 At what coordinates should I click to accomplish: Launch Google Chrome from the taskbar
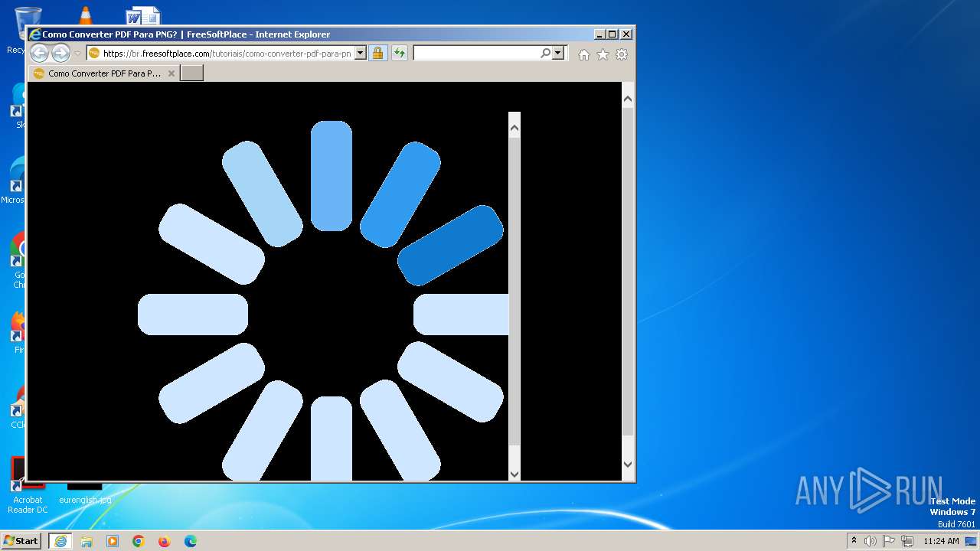pos(139,541)
